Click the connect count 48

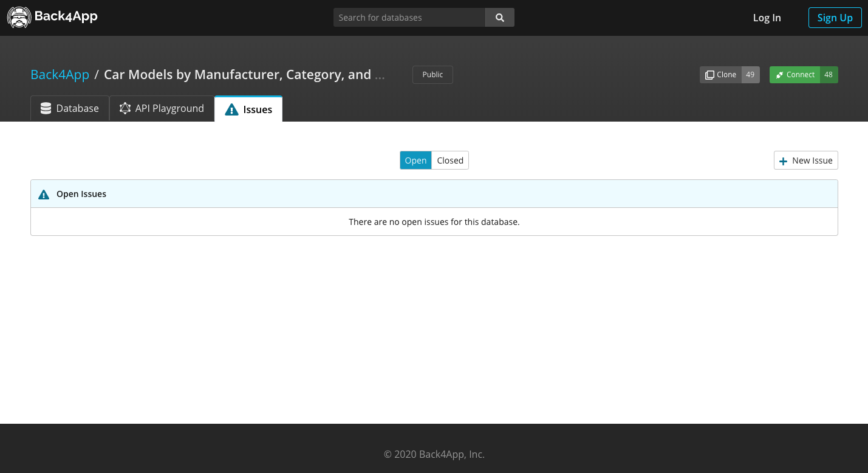tap(829, 75)
